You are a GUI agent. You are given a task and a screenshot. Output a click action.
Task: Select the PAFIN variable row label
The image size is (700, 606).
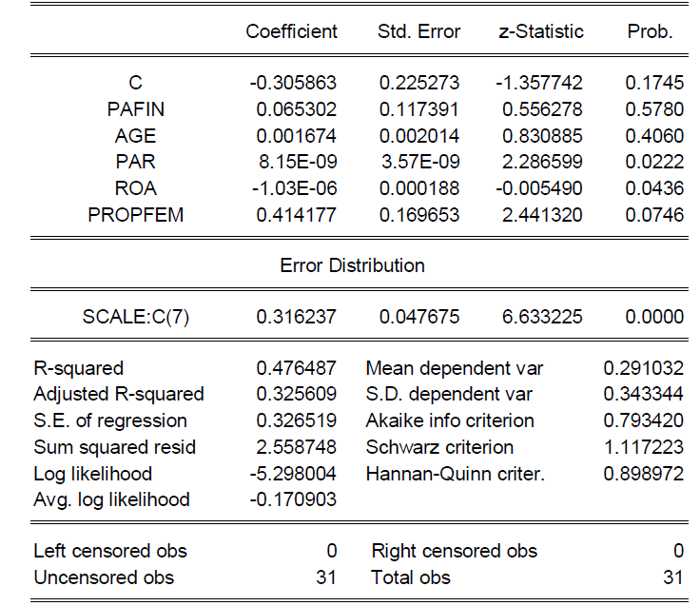click(x=135, y=109)
